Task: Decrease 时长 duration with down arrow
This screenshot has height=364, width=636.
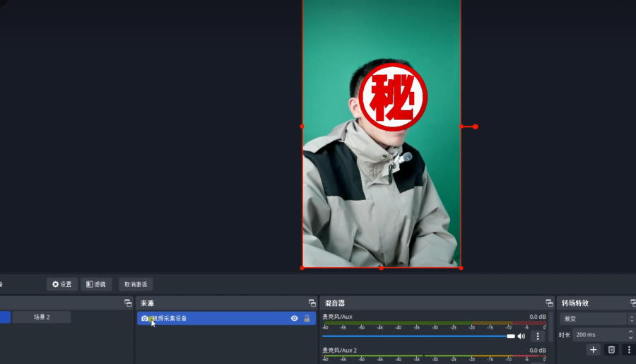Action: [x=631, y=337]
